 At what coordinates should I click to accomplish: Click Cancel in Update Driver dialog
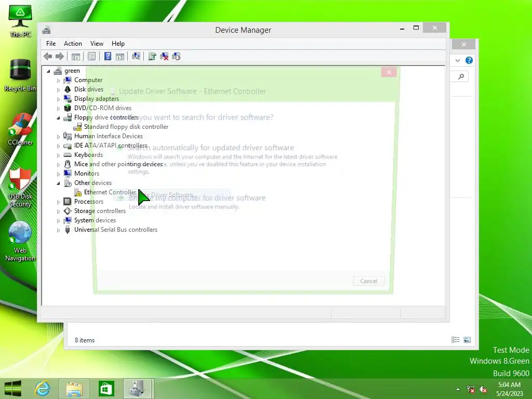(368, 281)
